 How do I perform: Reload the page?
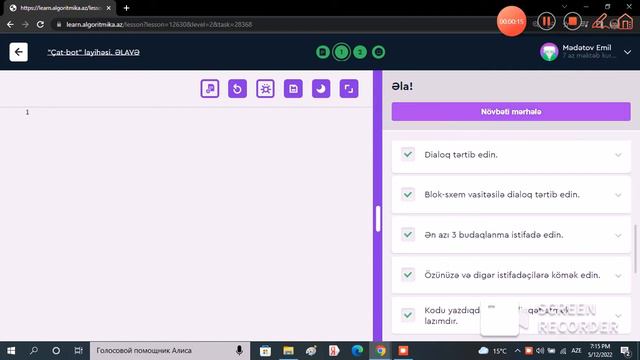pos(40,24)
